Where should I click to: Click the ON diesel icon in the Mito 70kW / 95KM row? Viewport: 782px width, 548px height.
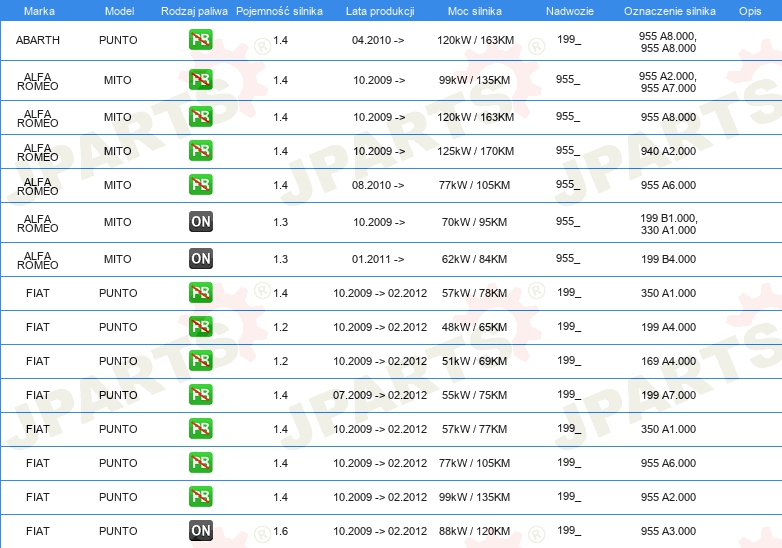[x=201, y=222]
